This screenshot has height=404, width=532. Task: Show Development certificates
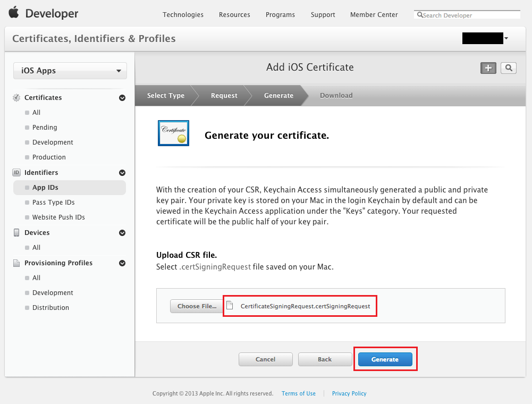click(53, 142)
